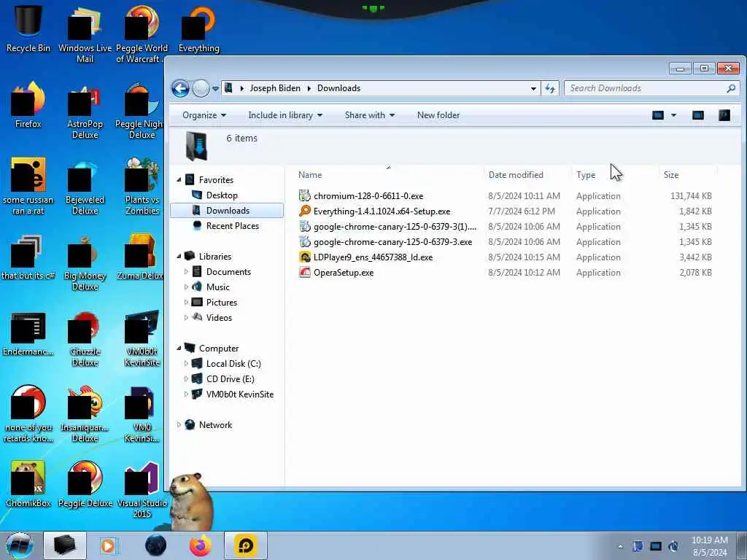Select Downloads under Favorites

(x=228, y=211)
